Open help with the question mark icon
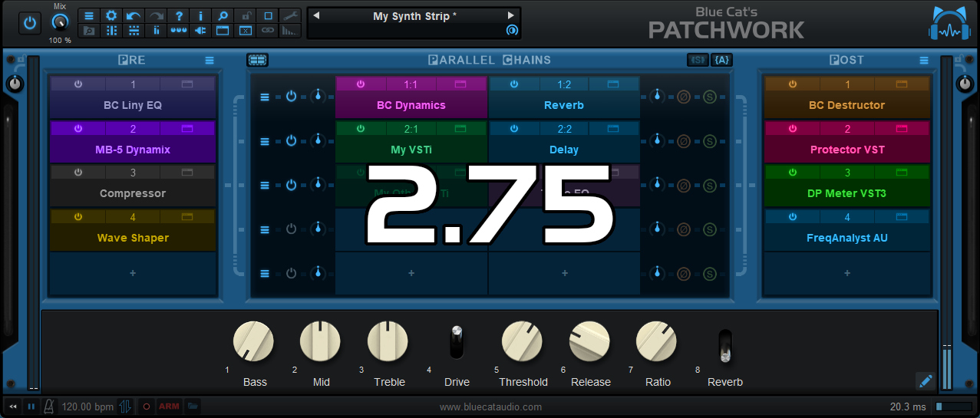The width and height of the screenshot is (980, 418). click(178, 15)
